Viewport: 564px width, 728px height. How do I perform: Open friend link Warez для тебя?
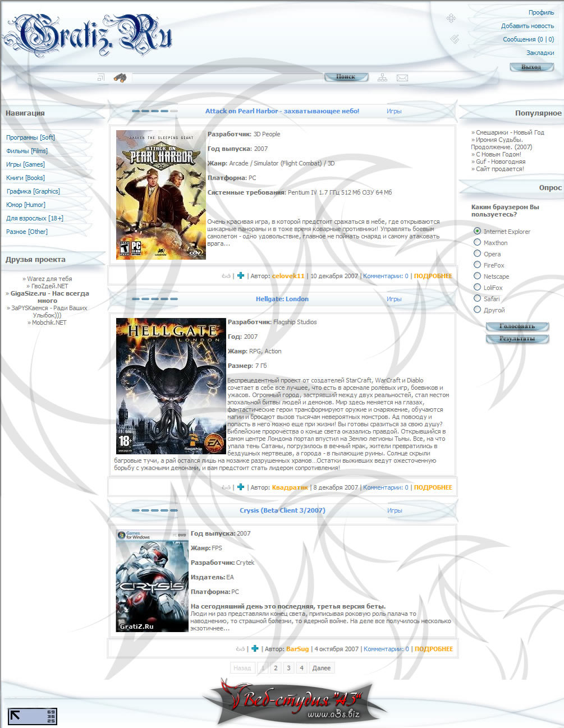49,279
